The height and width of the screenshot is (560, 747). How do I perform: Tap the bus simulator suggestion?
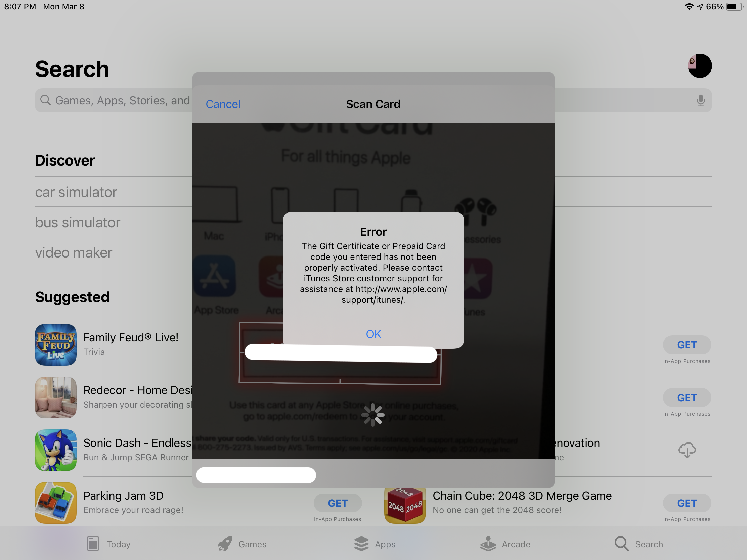point(78,223)
